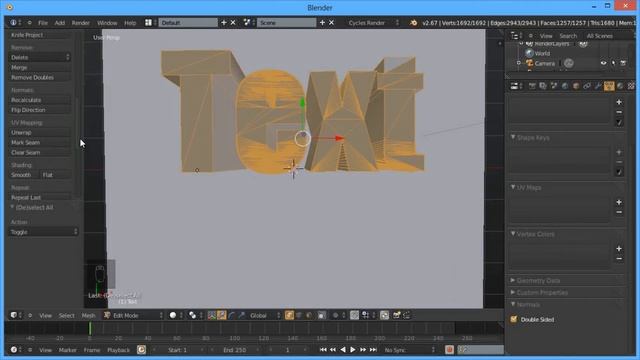Screen dimensions: 640x360
Task: Open the Edit Mode selector
Action: tap(133, 315)
